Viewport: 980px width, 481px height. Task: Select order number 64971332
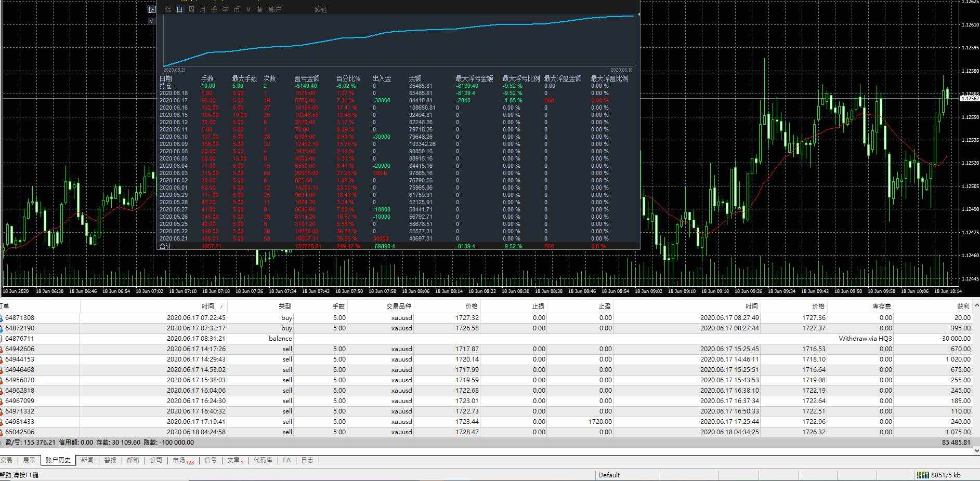click(x=20, y=411)
